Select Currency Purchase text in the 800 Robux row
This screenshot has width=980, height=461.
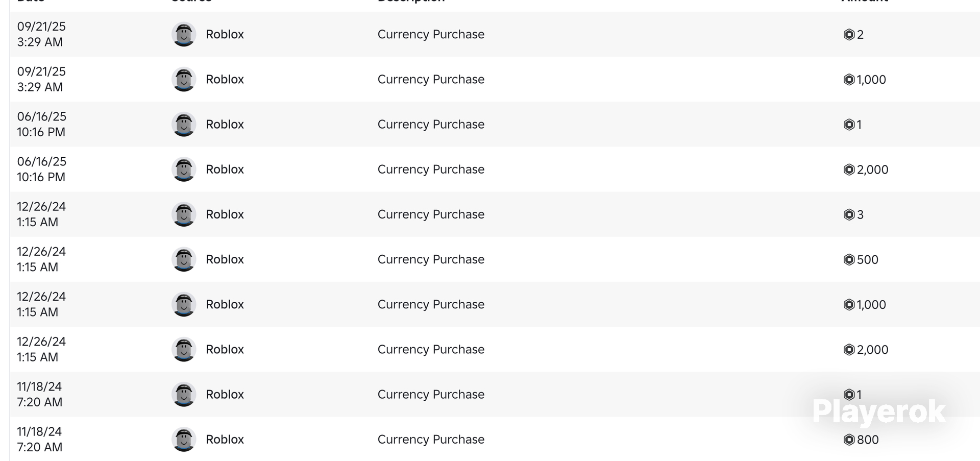tap(431, 440)
